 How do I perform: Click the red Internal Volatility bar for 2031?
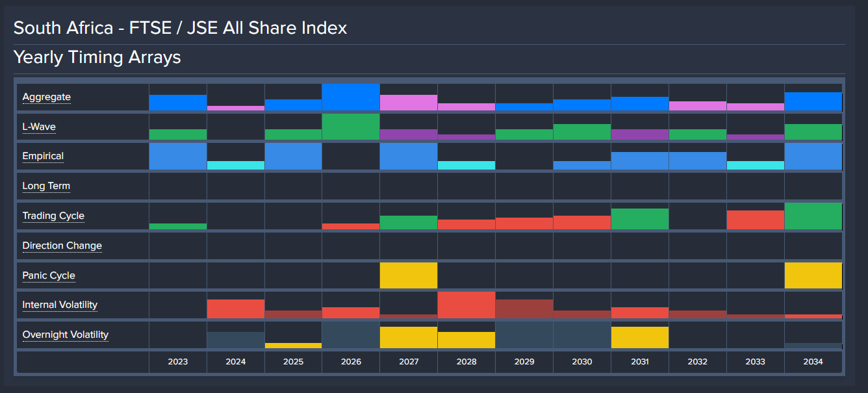640,313
